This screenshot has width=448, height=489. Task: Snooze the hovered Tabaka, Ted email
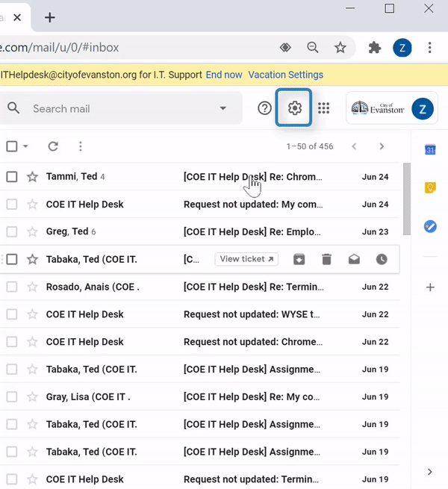point(382,259)
